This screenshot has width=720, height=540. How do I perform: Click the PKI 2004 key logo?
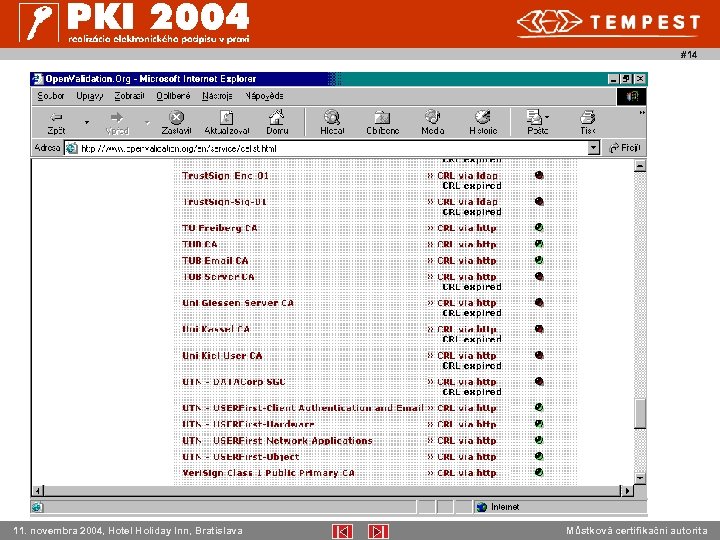pyautogui.click(x=39, y=22)
